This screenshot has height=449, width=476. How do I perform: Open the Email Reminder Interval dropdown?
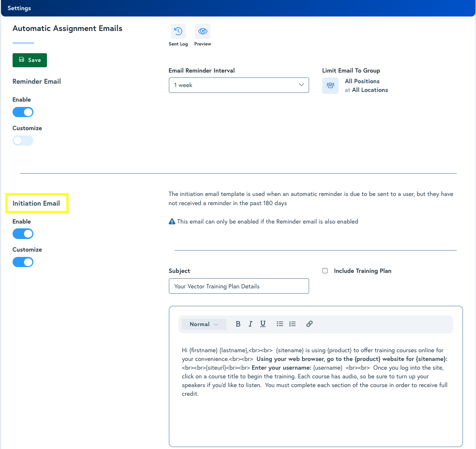click(238, 85)
